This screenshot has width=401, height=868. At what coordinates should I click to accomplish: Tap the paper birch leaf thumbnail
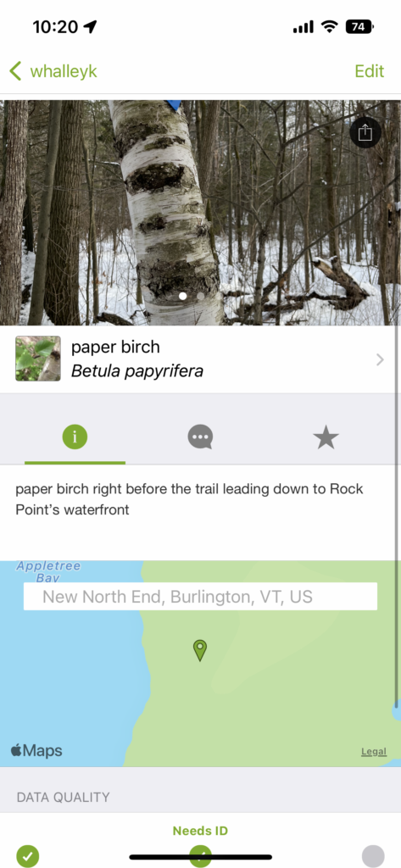pos(38,359)
